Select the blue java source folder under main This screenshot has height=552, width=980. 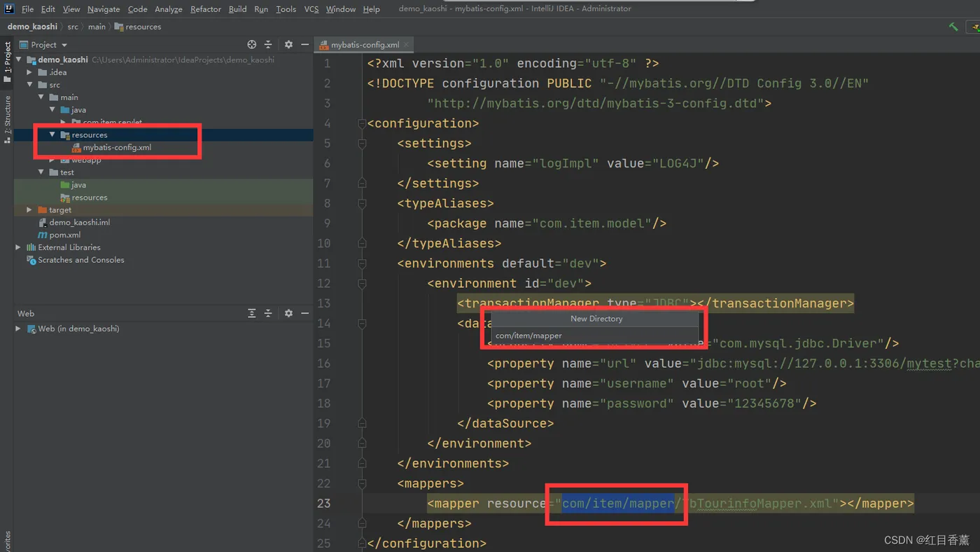(73, 110)
